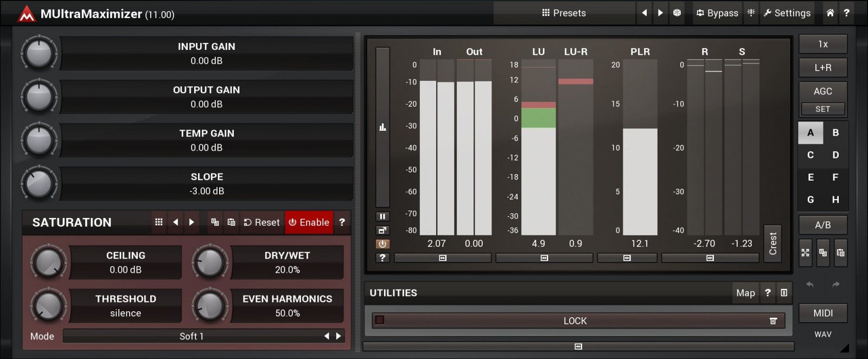Adjust the Output Gain knob

click(39, 97)
